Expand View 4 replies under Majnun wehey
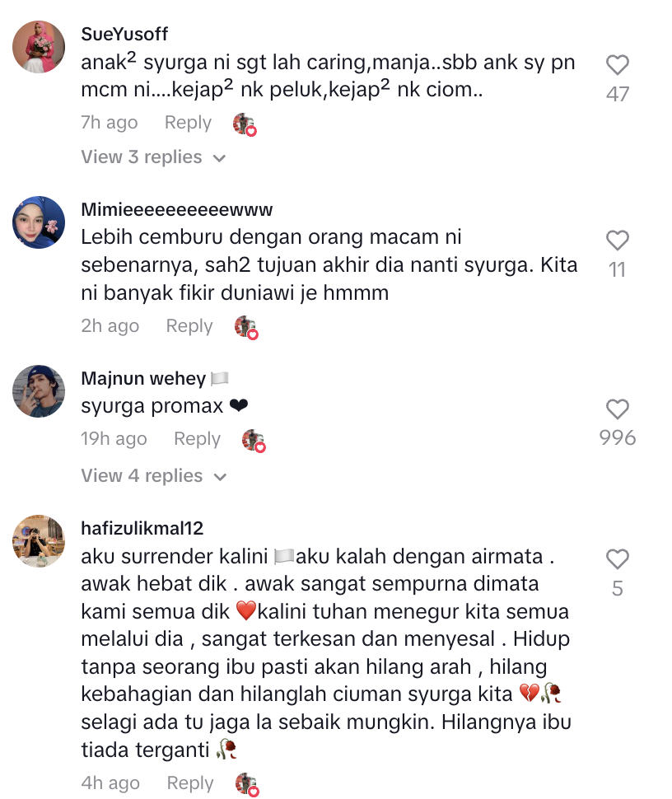 [153, 476]
